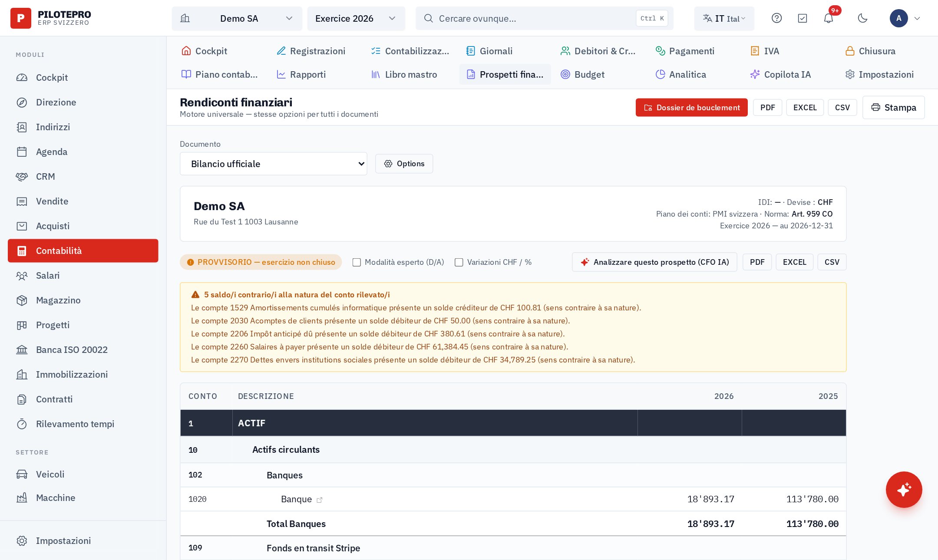938x560 pixels.
Task: Open external link icon next to Banque
Action: point(320,500)
